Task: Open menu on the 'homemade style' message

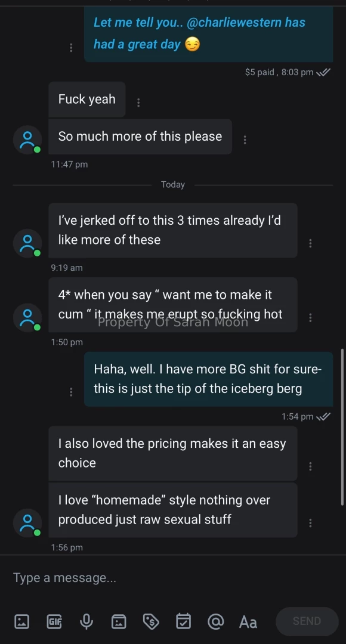Action: [x=310, y=522]
